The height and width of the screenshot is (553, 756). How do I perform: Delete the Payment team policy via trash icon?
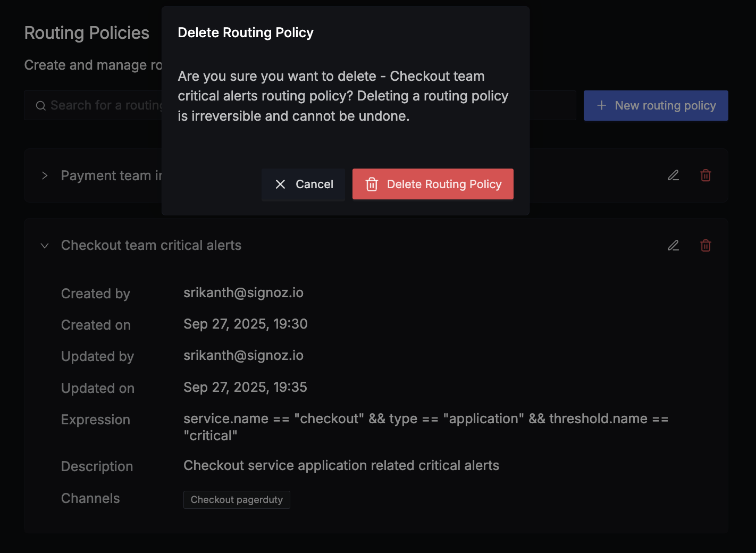[x=705, y=175]
